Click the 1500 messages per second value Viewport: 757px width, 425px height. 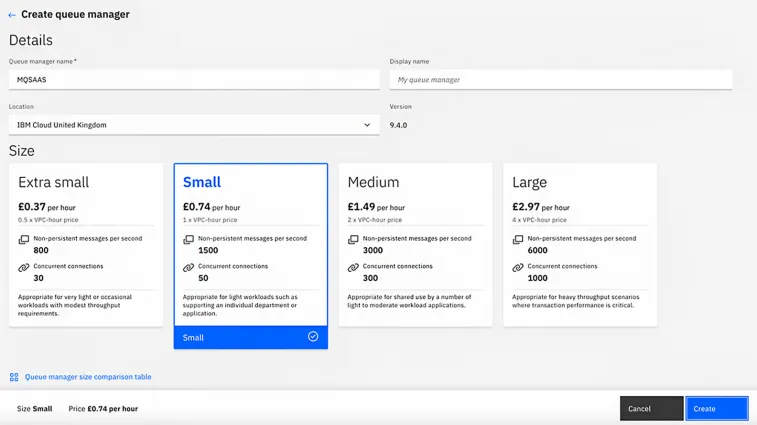(208, 250)
